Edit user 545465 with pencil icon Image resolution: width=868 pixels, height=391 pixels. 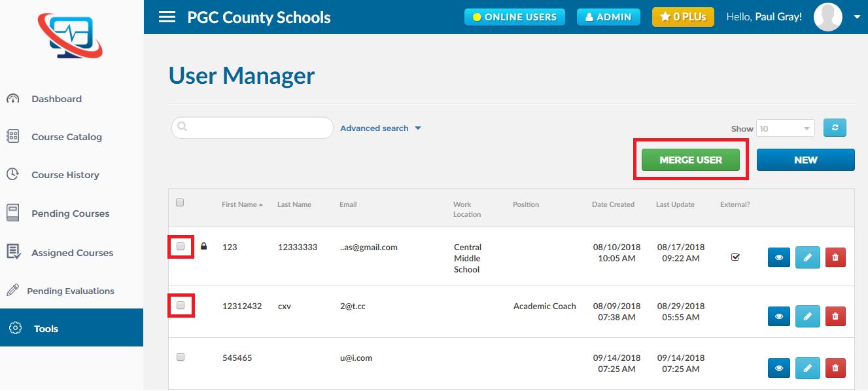click(807, 369)
